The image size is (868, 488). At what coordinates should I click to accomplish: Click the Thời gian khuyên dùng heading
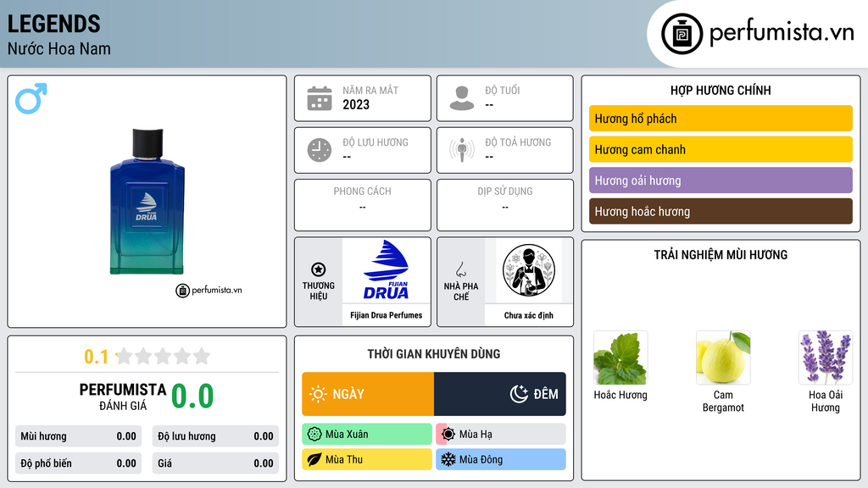pos(434,354)
